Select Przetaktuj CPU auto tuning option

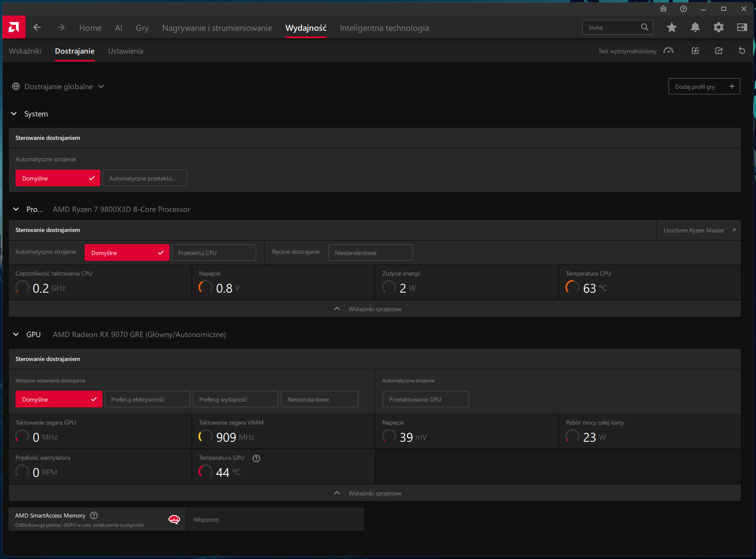[x=214, y=253]
